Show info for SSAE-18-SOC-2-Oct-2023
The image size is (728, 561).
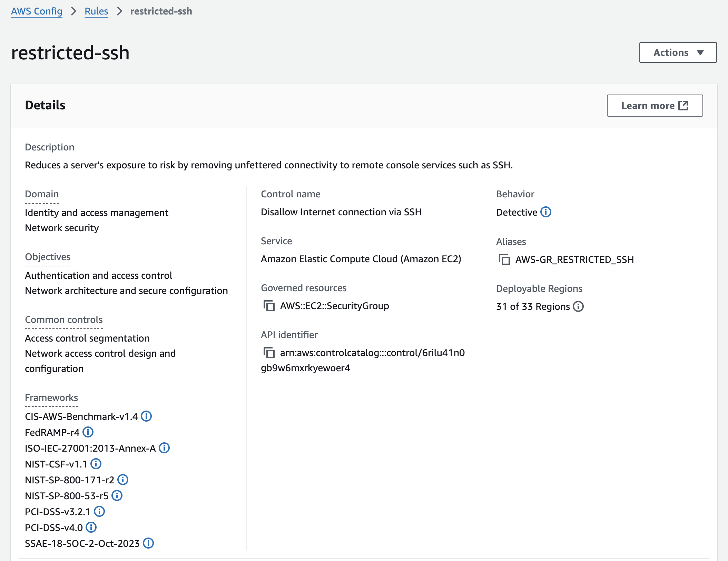click(x=148, y=543)
